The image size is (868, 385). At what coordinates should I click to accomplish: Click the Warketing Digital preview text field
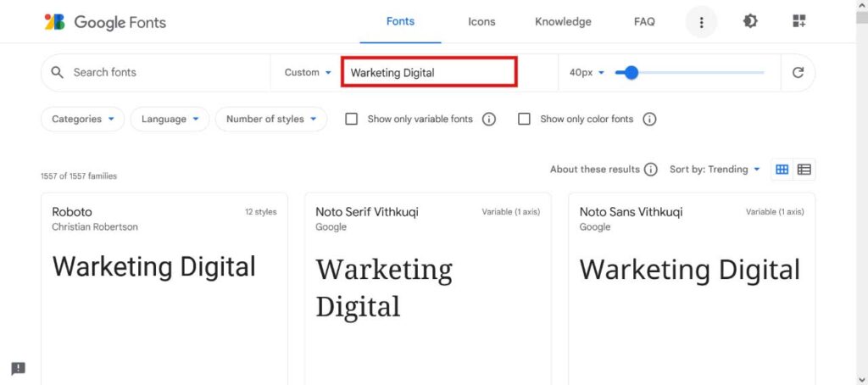(429, 73)
